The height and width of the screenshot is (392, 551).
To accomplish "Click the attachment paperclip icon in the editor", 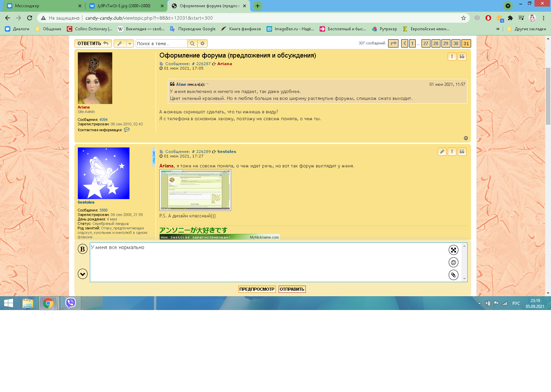I will click(x=453, y=275).
